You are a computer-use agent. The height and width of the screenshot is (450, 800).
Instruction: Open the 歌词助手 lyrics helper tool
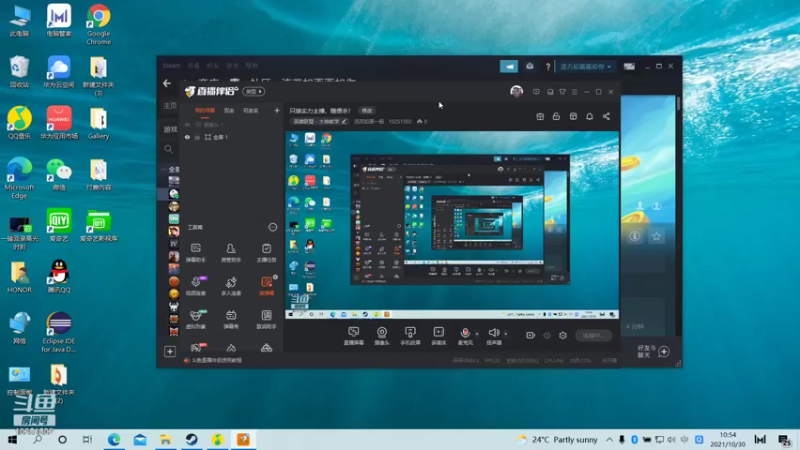[x=266, y=319]
